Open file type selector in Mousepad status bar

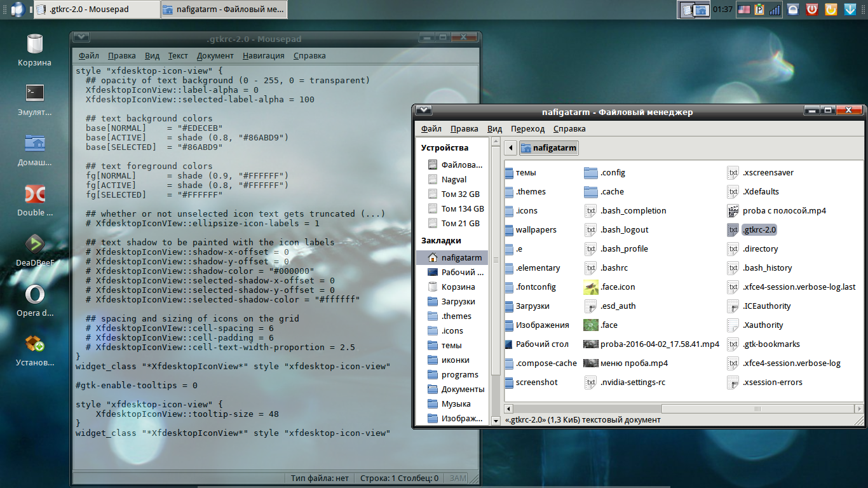(x=320, y=478)
